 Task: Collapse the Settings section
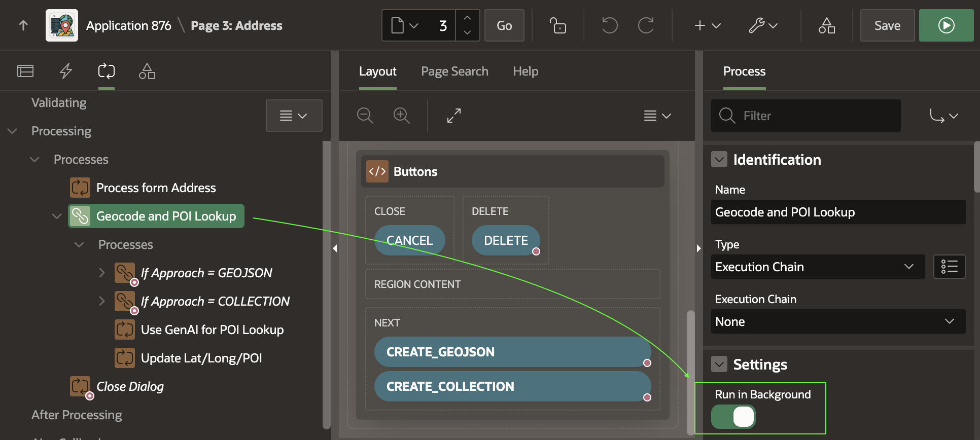tap(719, 364)
